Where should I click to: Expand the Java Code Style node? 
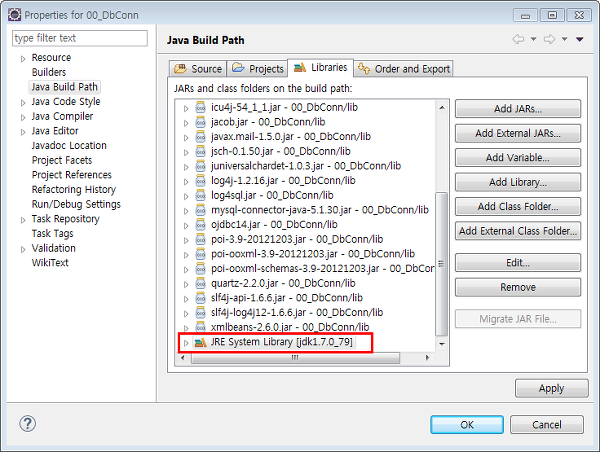click(23, 103)
